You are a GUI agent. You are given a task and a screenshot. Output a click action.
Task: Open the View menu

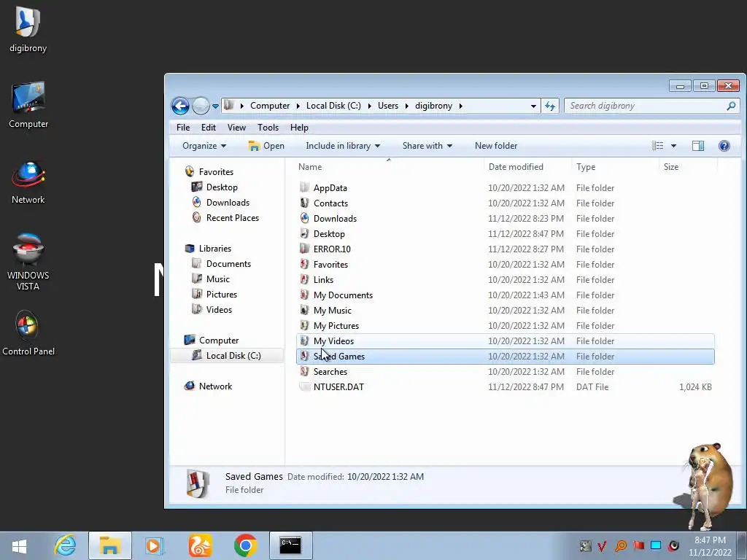coord(236,128)
